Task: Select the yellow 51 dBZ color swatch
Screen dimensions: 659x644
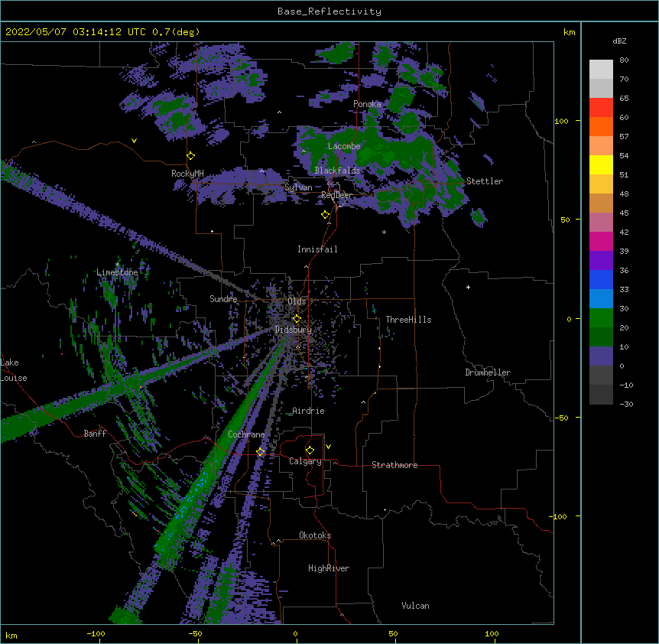Action: (x=601, y=164)
